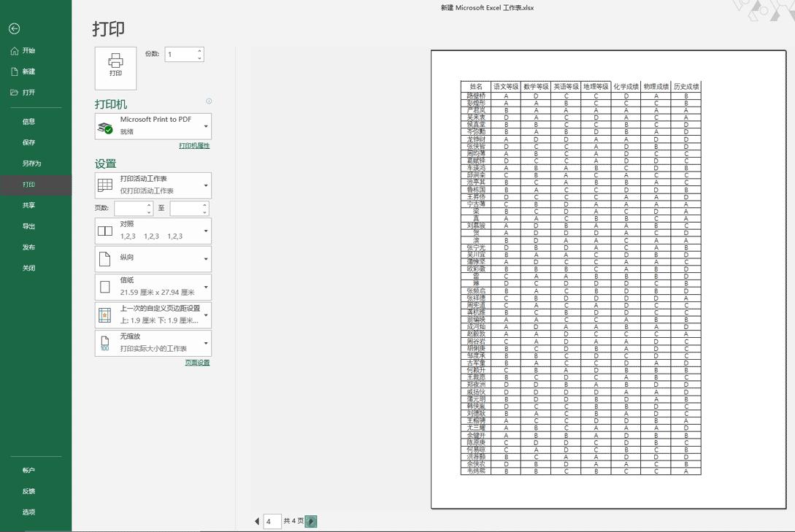The width and height of the screenshot is (795, 532).
Task: Click the current page number field
Action: [272, 521]
